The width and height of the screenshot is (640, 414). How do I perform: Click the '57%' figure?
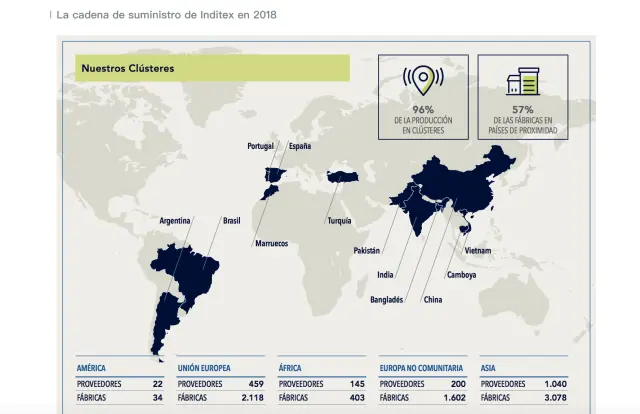[x=523, y=109]
